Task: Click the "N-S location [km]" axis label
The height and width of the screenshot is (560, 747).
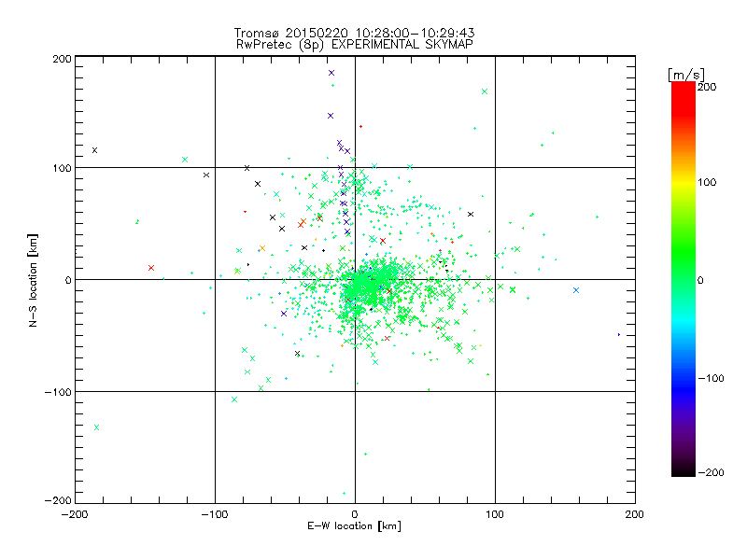Action: tap(33, 280)
